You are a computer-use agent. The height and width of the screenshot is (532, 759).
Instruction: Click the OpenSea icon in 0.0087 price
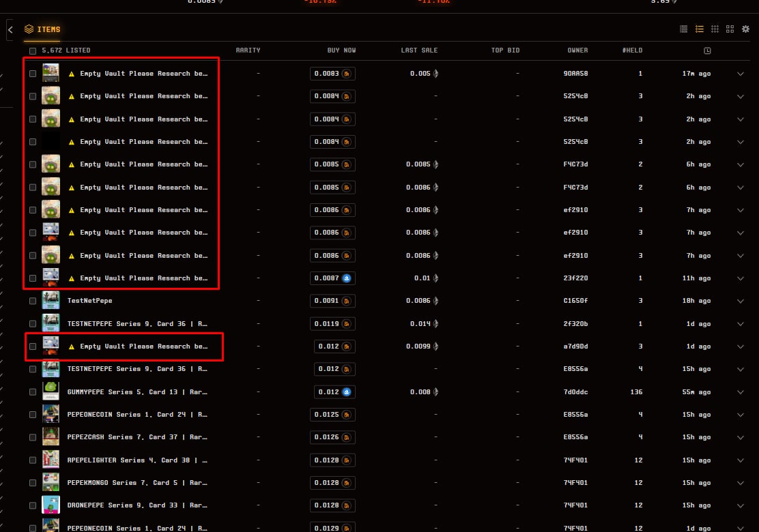point(347,278)
